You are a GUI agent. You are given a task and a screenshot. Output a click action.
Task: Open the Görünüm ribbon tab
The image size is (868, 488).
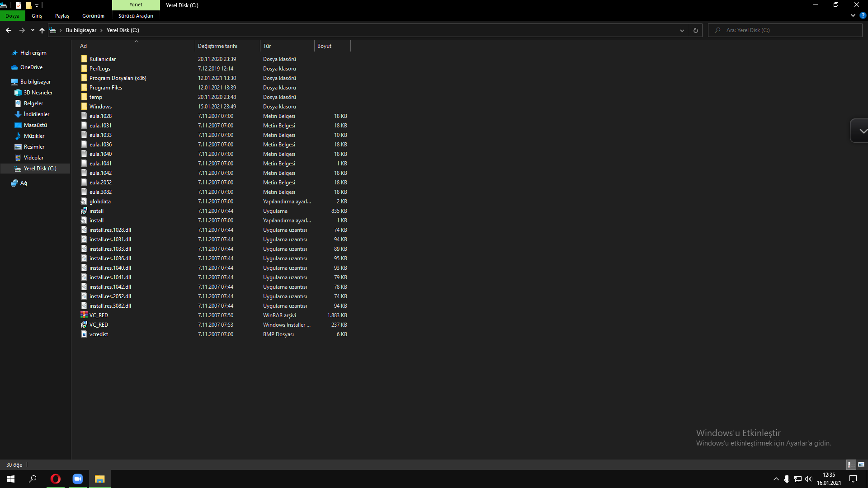coord(93,16)
